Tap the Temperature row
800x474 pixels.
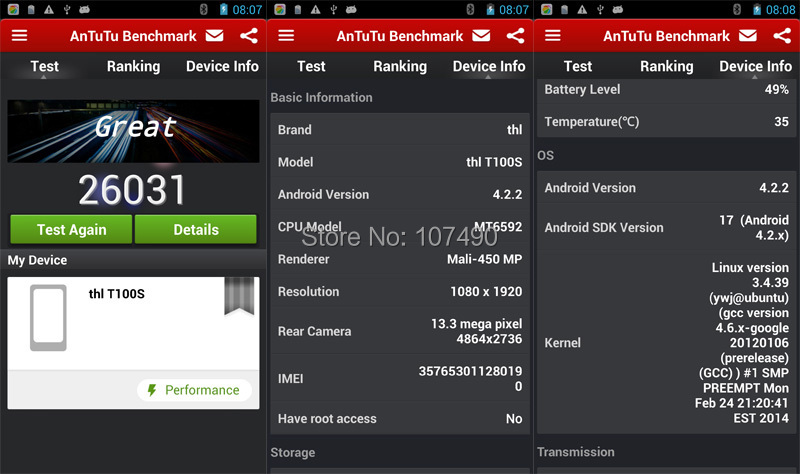tap(667, 121)
